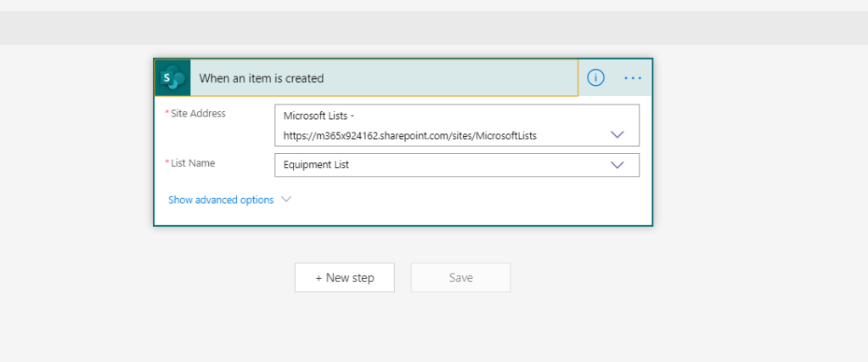Expand the List Name dropdown chevron
This screenshot has width=868, height=362.
point(617,165)
